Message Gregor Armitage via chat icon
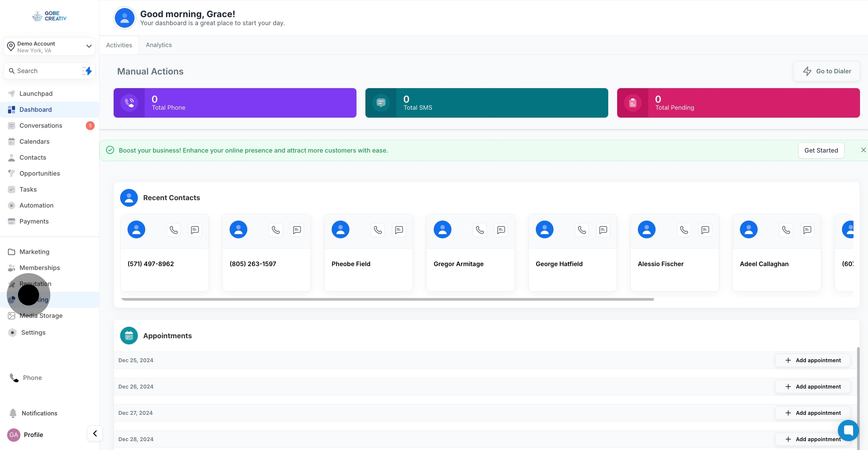Viewport: 868px width, 450px height. pyautogui.click(x=501, y=230)
